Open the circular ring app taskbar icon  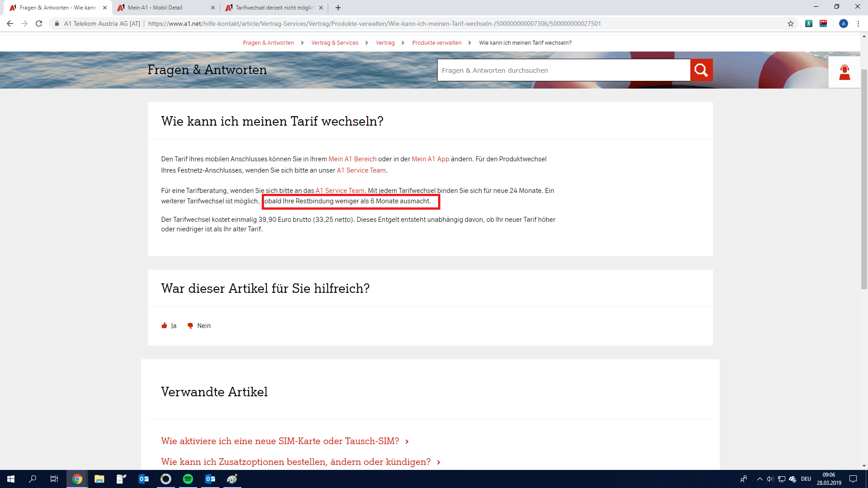point(166,479)
